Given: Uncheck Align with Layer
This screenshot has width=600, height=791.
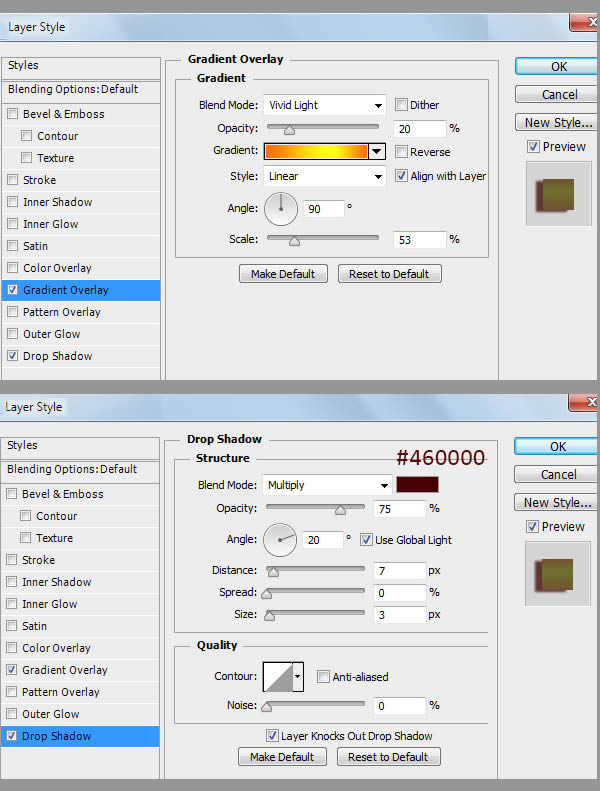Looking at the screenshot, I should 402,176.
